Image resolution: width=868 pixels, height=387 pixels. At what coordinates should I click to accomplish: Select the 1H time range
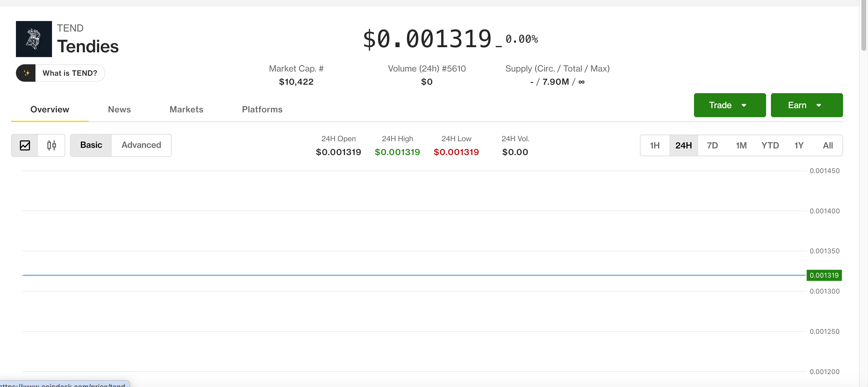(655, 145)
